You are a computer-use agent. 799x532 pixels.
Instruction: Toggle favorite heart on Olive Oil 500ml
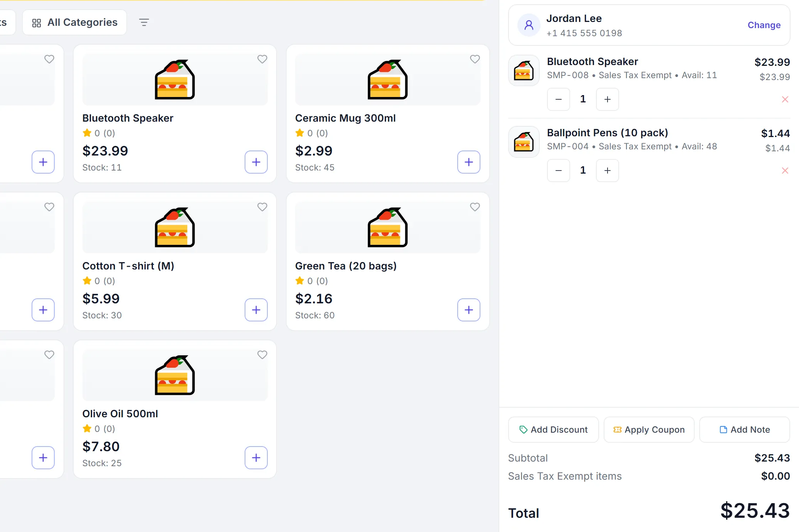coord(262,355)
